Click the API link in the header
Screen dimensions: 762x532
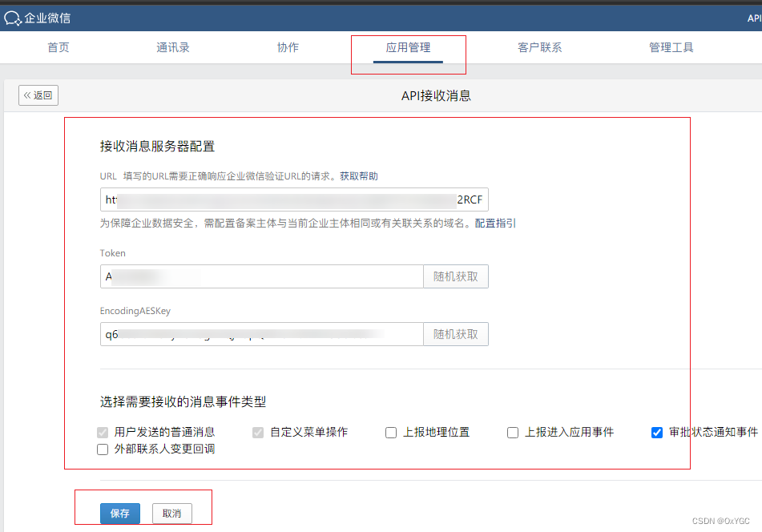click(754, 18)
